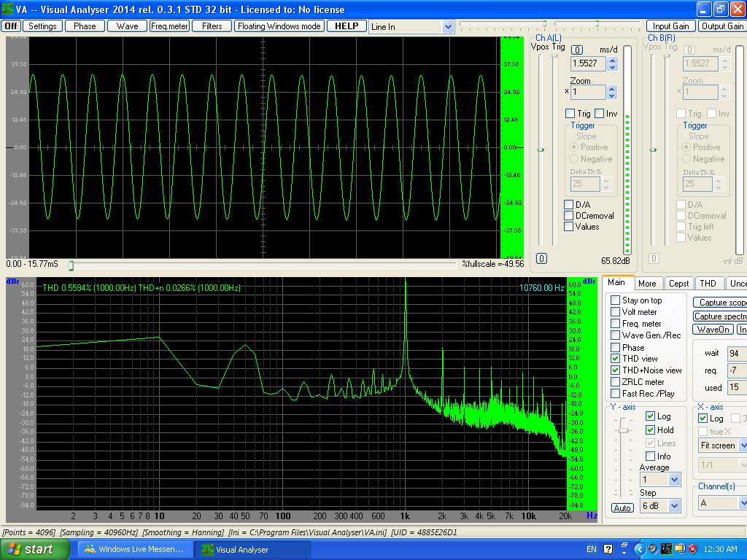Click the Capture spectrum button
Image resolution: width=747 pixels, height=560 pixels.
tap(720, 316)
